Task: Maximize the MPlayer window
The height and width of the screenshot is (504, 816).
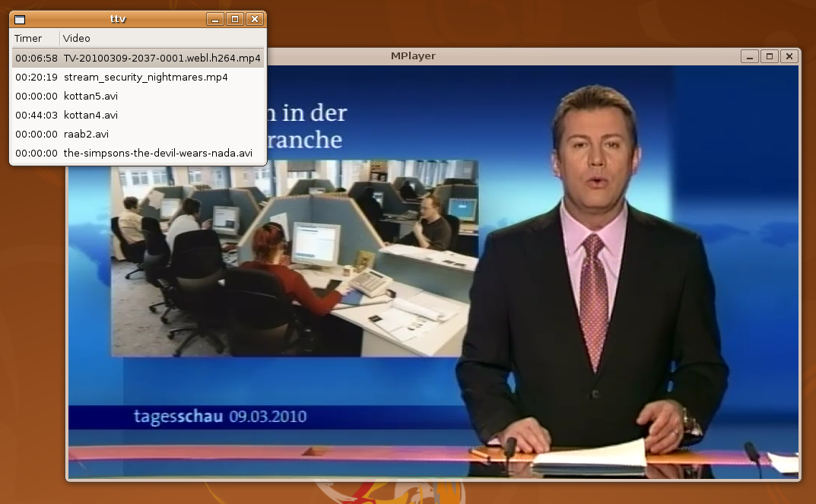Action: (769, 56)
